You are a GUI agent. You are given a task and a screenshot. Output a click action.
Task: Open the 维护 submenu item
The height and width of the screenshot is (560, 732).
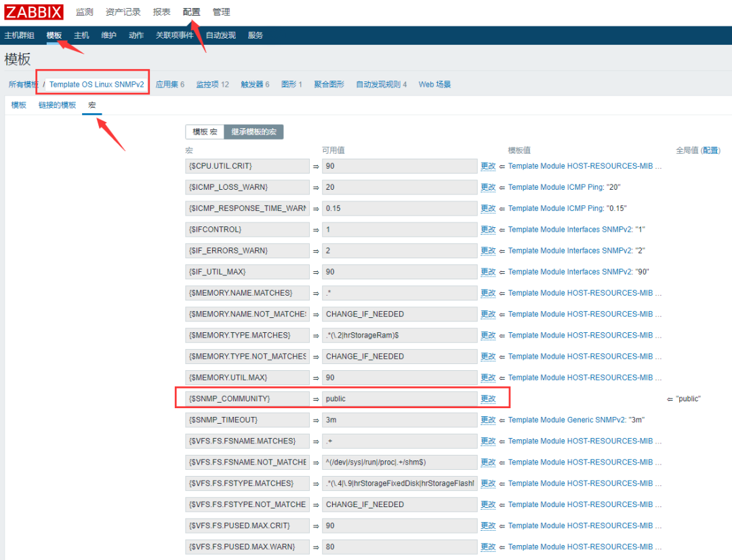coord(108,35)
